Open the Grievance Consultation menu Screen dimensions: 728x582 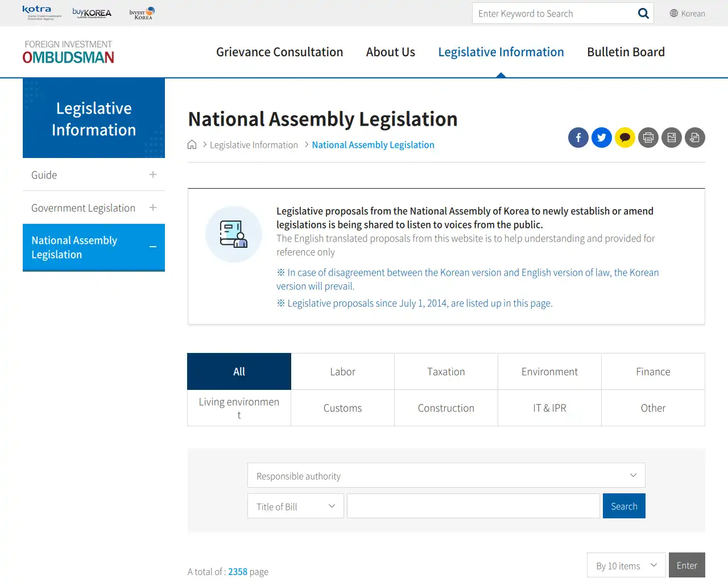279,52
